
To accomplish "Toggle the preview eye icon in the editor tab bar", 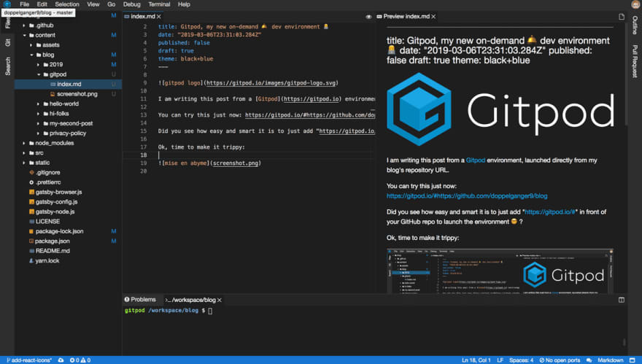I will [368, 16].
